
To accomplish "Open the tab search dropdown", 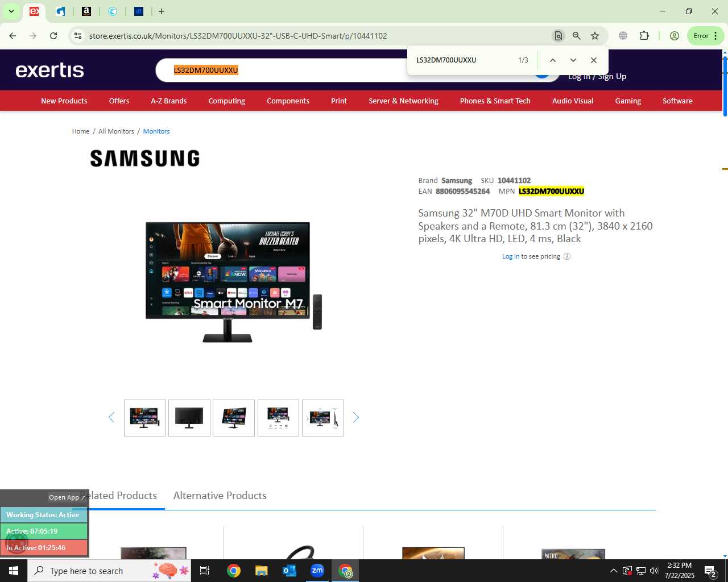I will tap(11, 11).
